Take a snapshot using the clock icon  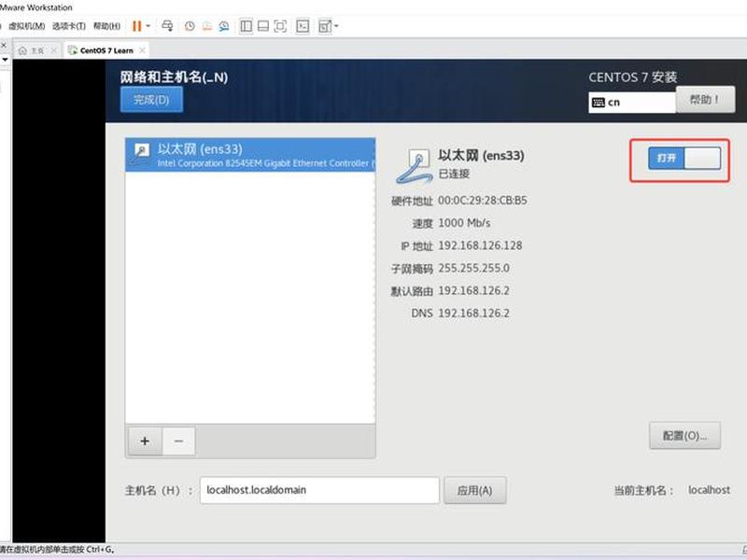pyautogui.click(x=190, y=26)
